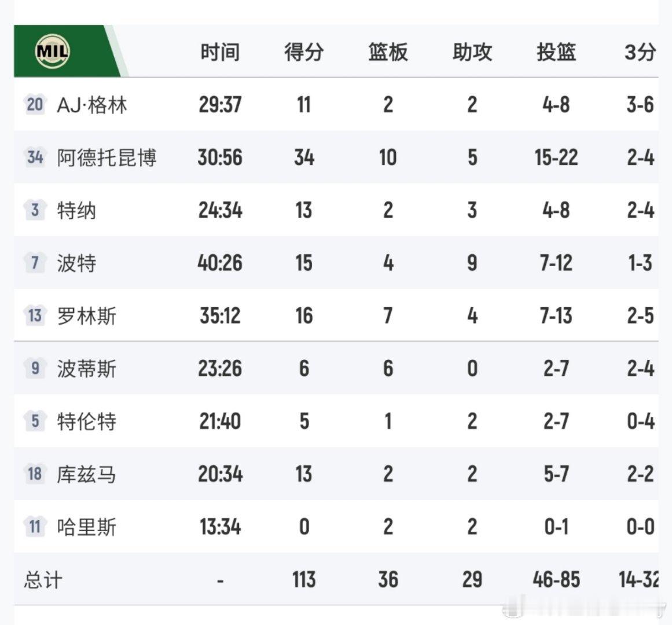The width and height of the screenshot is (672, 625).
Task: Click the 时间 column header
Action: pyautogui.click(x=220, y=52)
